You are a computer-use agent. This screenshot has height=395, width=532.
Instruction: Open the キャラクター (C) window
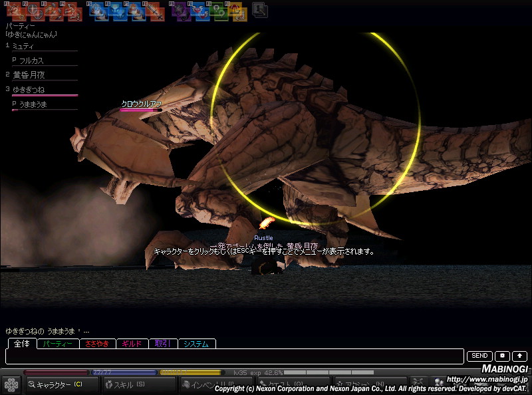[62, 384]
